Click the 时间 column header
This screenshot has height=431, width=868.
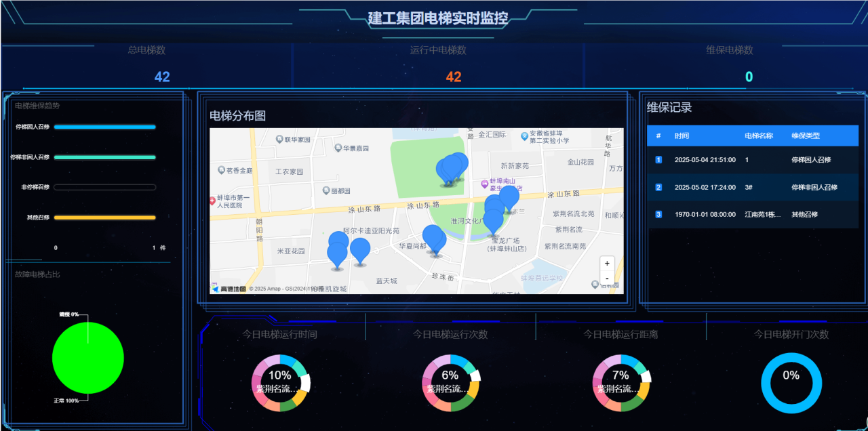682,136
